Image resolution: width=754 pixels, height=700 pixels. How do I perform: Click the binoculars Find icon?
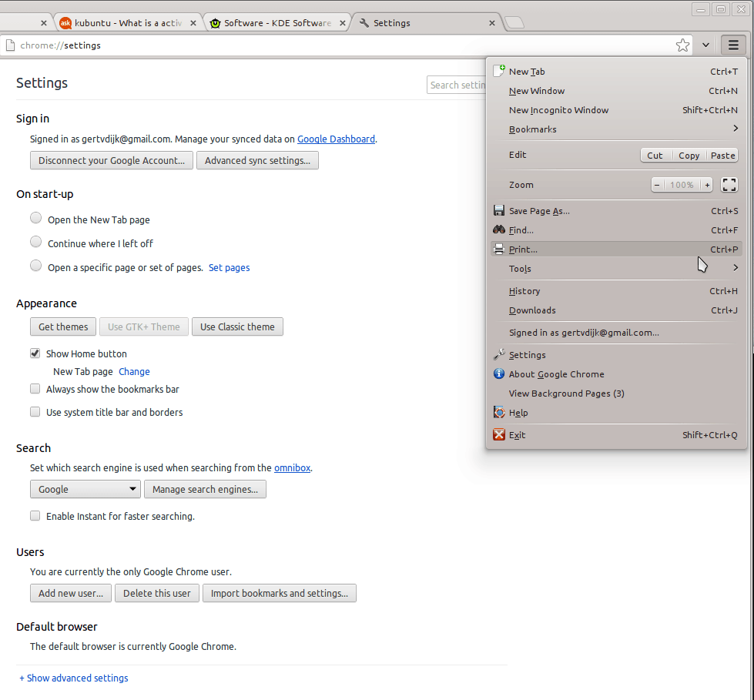(x=499, y=229)
